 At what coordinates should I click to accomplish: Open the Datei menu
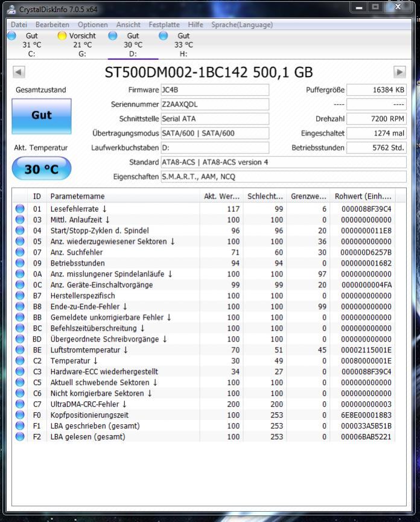pos(19,25)
